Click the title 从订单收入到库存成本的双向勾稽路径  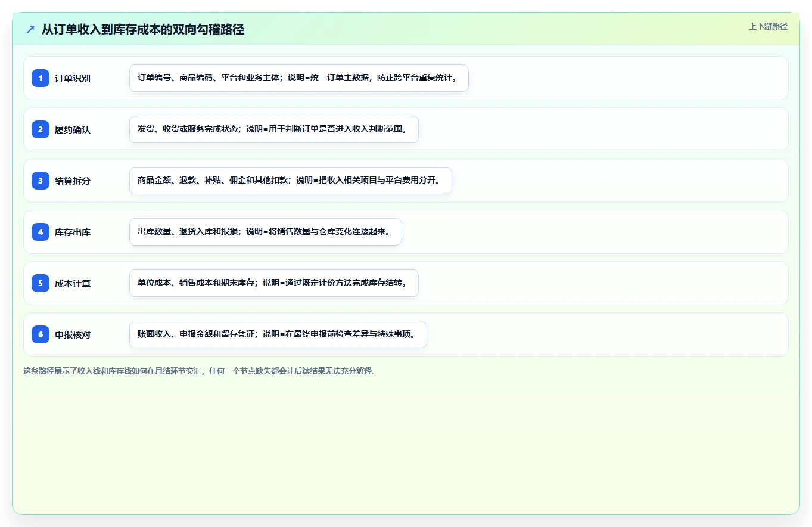(x=143, y=29)
